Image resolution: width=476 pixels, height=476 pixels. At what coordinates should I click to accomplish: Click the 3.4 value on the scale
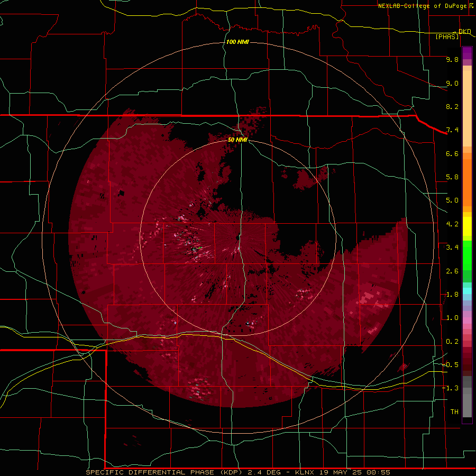coord(452,248)
